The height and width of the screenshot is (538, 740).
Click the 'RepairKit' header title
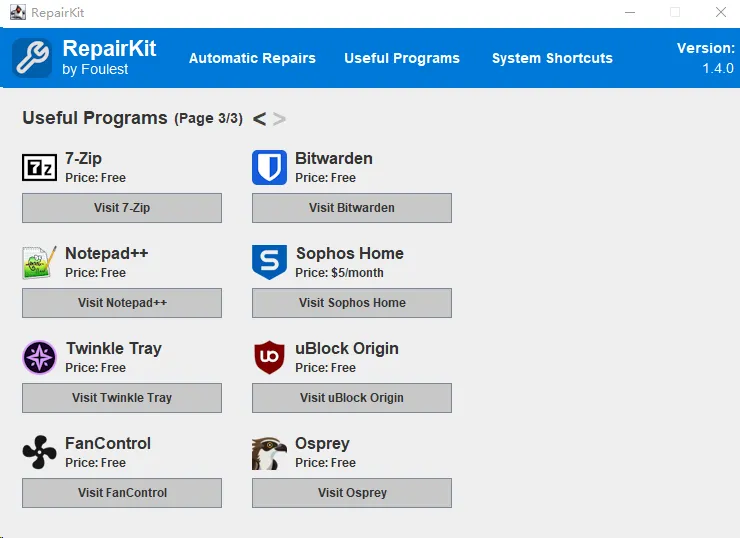point(109,49)
